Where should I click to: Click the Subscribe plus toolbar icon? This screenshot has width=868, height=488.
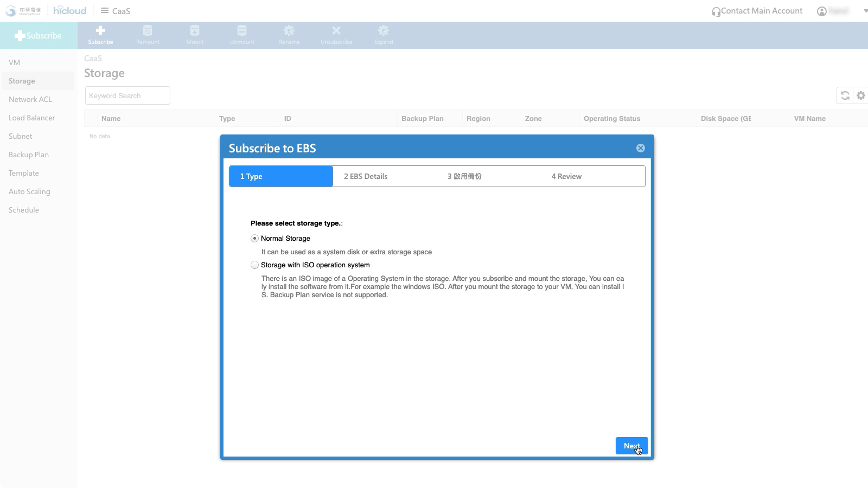pos(100,31)
